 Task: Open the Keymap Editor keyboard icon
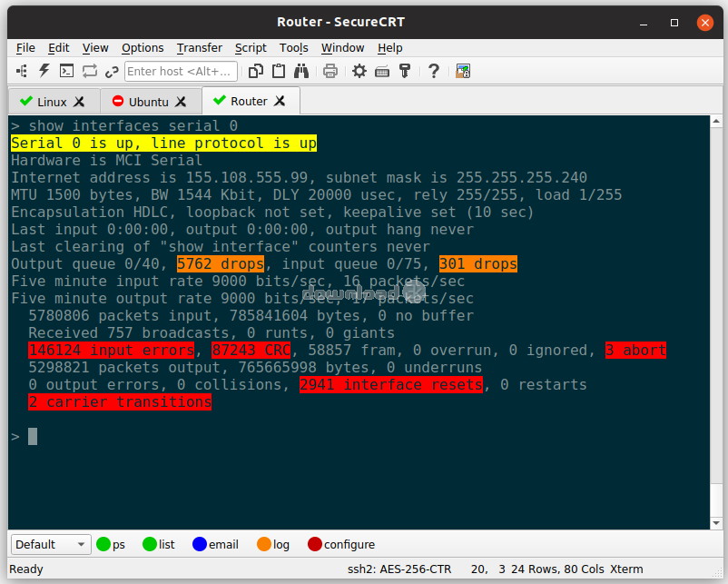pos(382,72)
